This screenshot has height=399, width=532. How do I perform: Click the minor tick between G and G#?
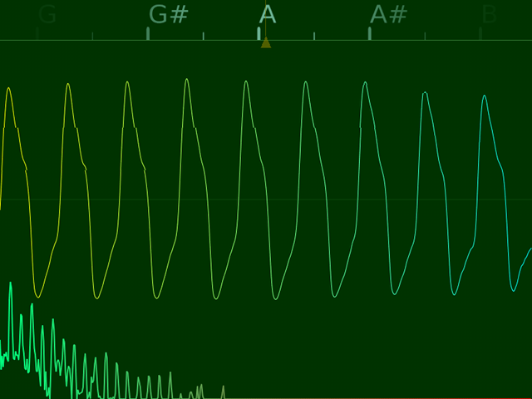click(92, 36)
